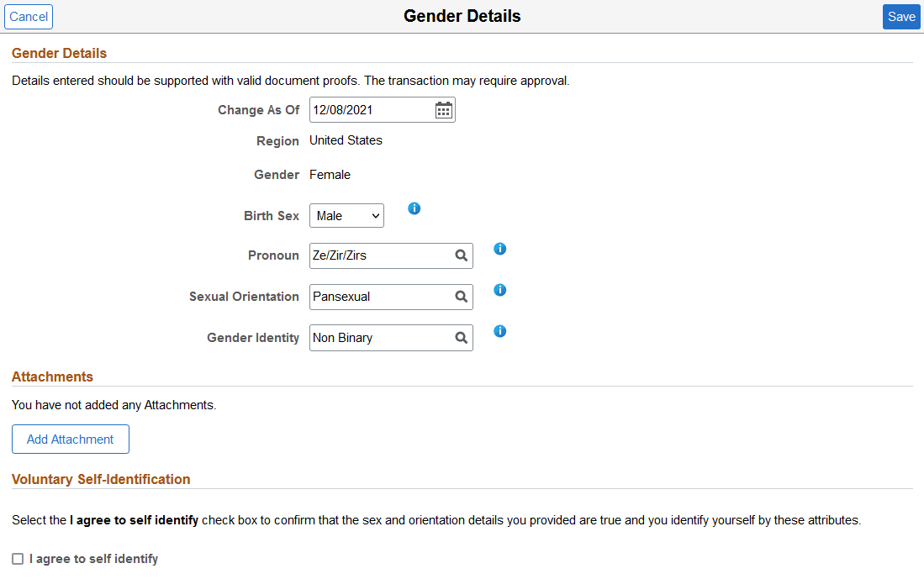
Task: Edit the Sexual Orientation text field
Action: point(378,297)
